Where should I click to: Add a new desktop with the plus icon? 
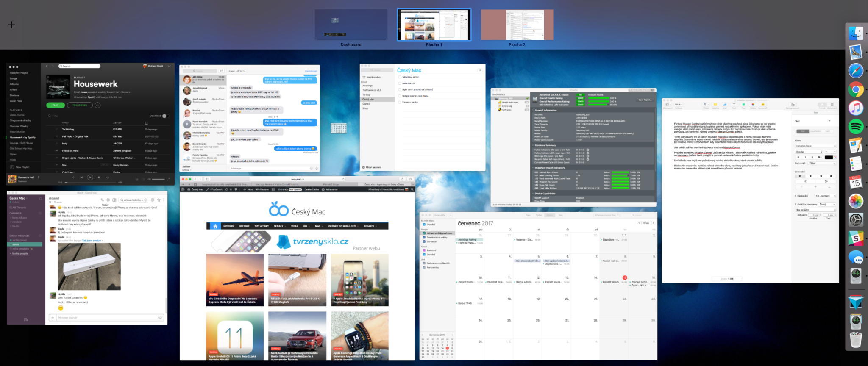[x=11, y=25]
